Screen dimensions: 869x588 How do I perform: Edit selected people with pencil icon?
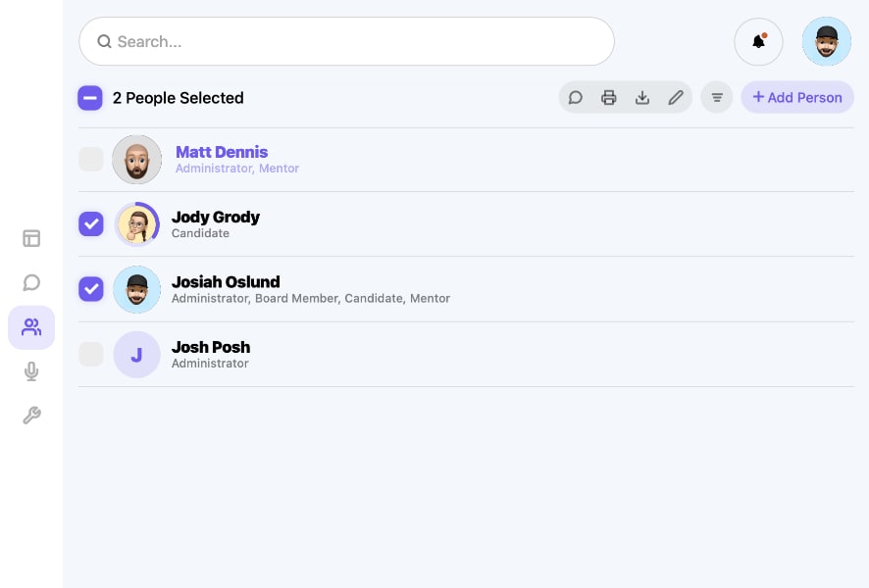tap(676, 97)
